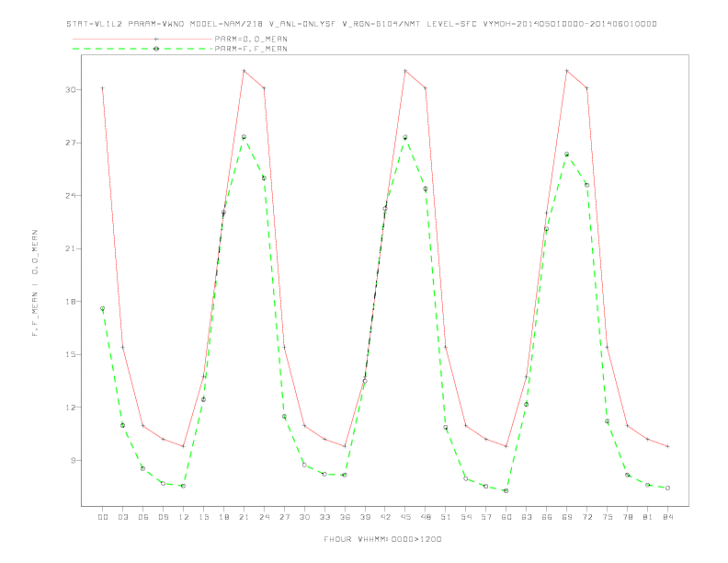Click green circle peak point at hour 69

pyautogui.click(x=567, y=155)
